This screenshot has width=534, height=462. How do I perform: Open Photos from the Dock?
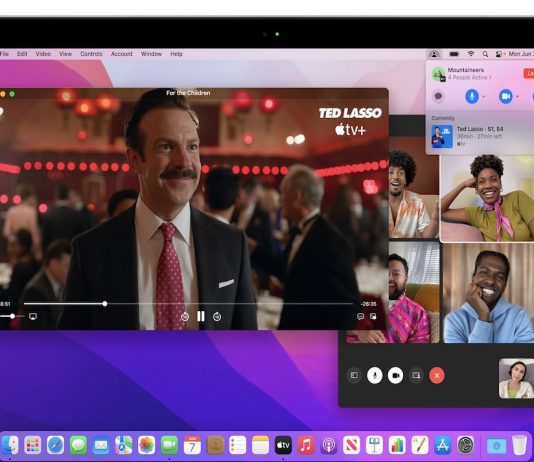coord(147,445)
